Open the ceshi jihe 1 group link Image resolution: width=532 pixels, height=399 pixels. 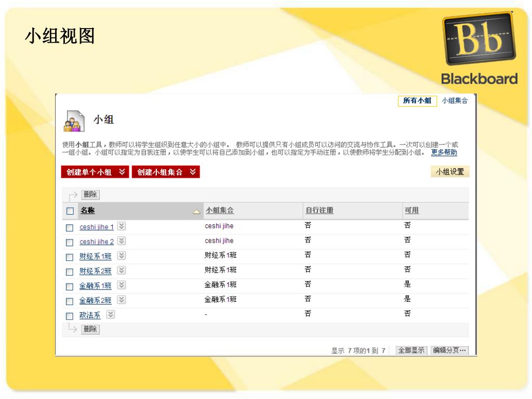96,227
